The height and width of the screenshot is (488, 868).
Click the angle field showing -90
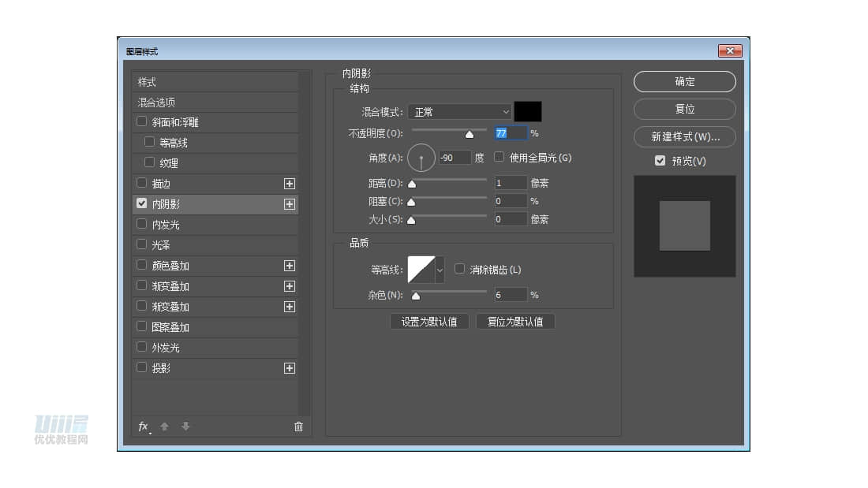click(455, 158)
